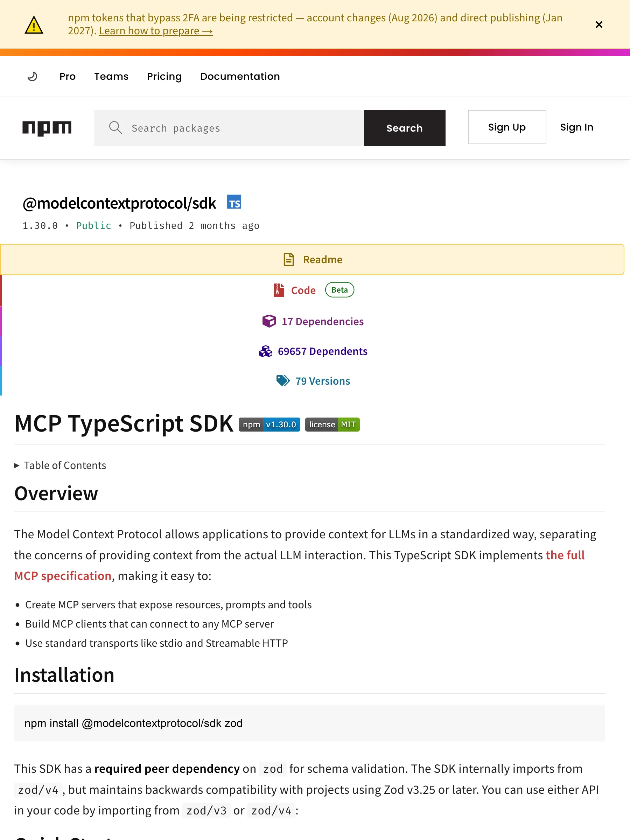Image resolution: width=630 pixels, height=840 pixels.
Task: Click the npm logo
Action: 47,128
